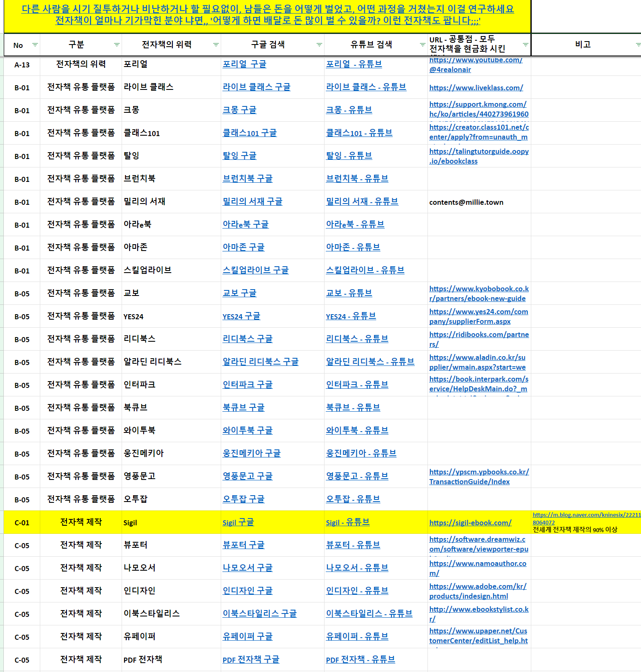Viewport: 641px width, 672px height.
Task: Open the 브런치북 구글 link
Action: pos(247,178)
